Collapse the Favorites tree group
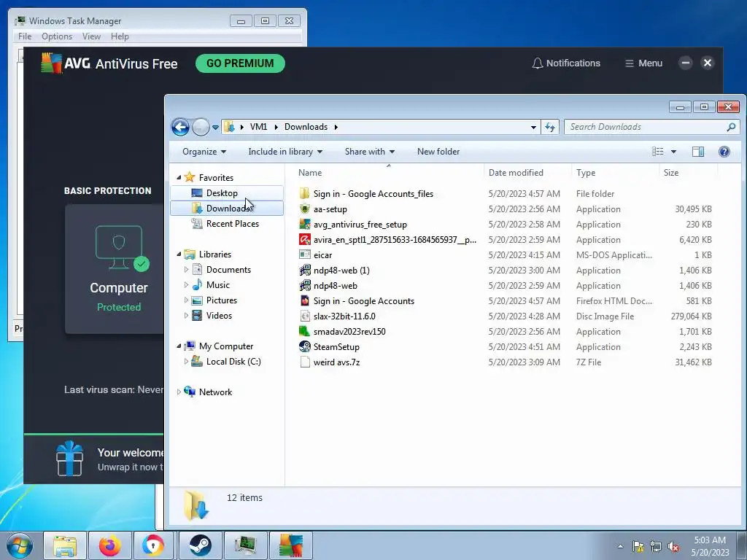 point(179,178)
